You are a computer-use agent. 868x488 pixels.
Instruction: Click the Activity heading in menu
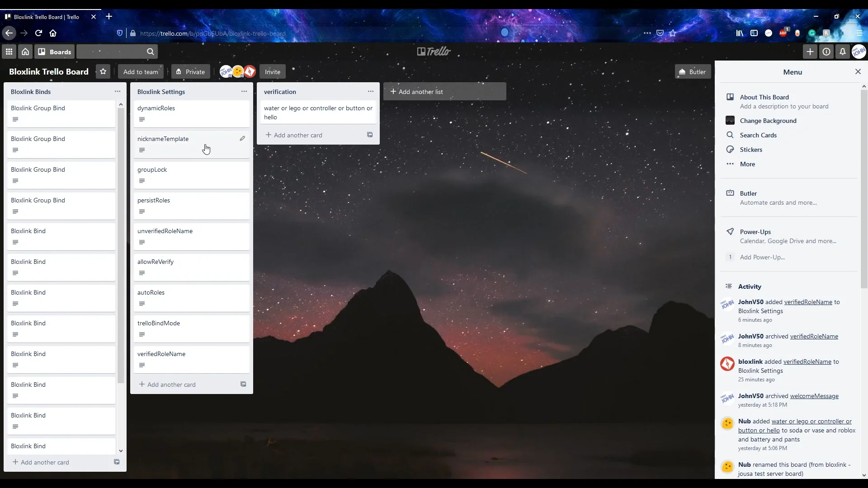tap(750, 286)
